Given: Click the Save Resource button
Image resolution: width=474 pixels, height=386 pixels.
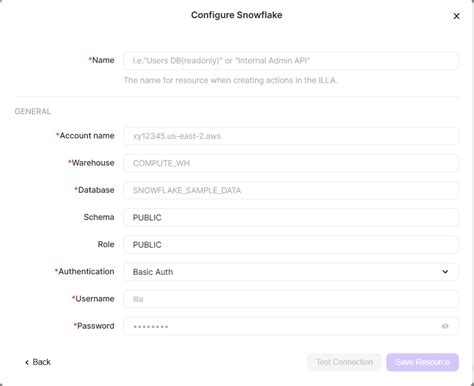Looking at the screenshot, I should [x=422, y=362].
